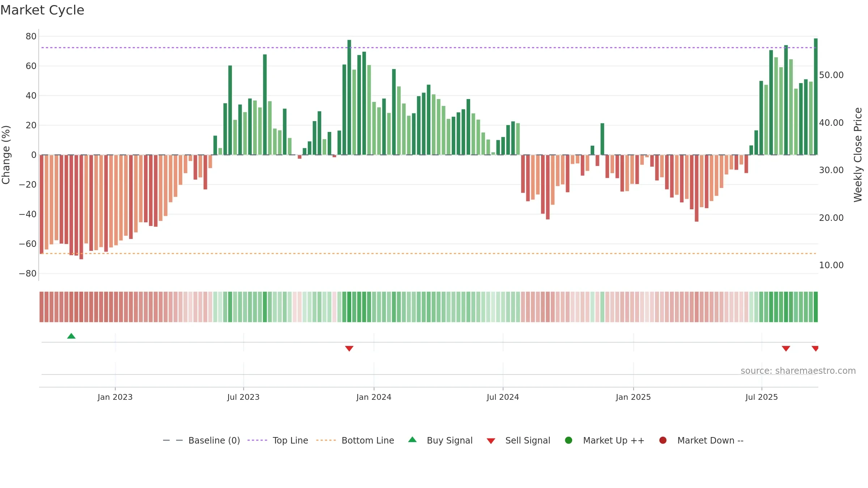The width and height of the screenshot is (868, 488).
Task: Click the Jan 2024 axis label
Action: click(374, 397)
